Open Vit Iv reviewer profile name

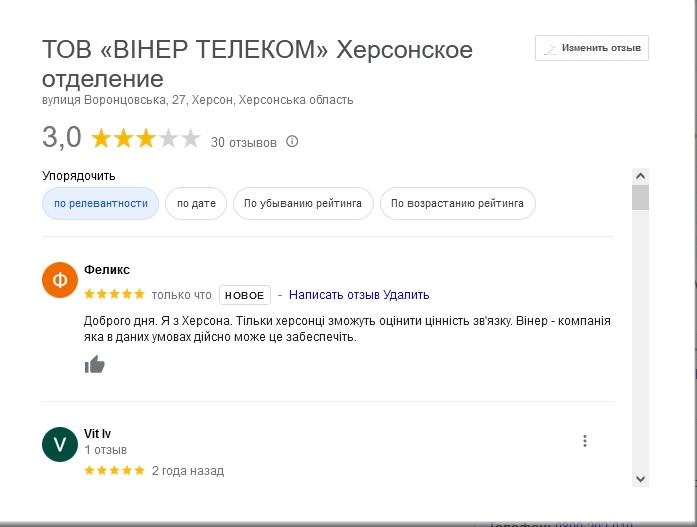97,434
